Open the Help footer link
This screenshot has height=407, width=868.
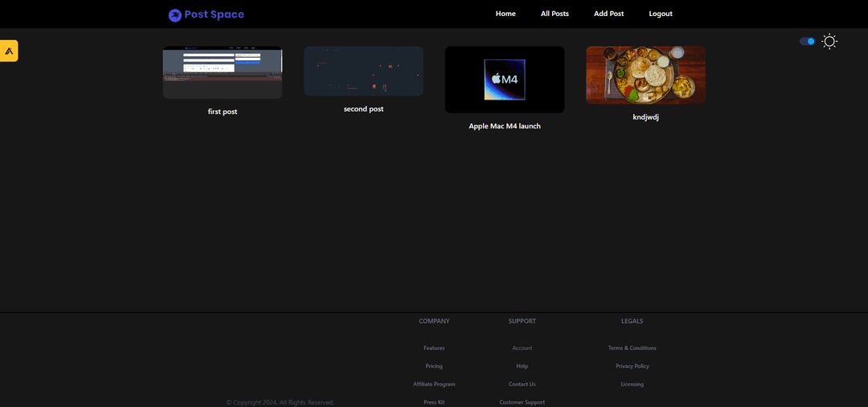coord(522,366)
